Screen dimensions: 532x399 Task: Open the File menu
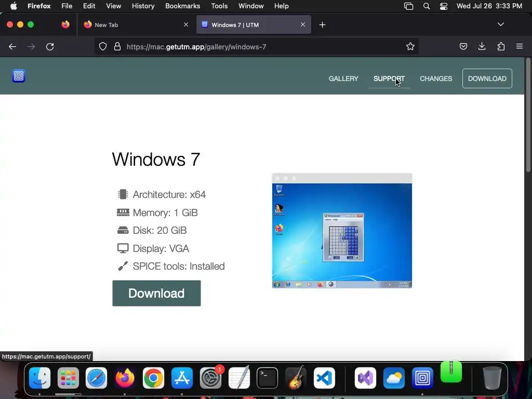[x=67, y=6]
